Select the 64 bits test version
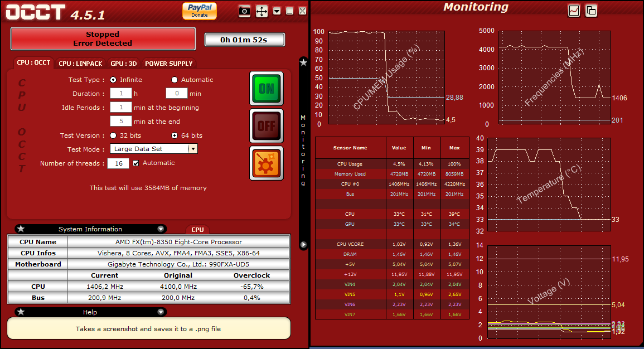The width and height of the screenshot is (644, 349). [175, 135]
